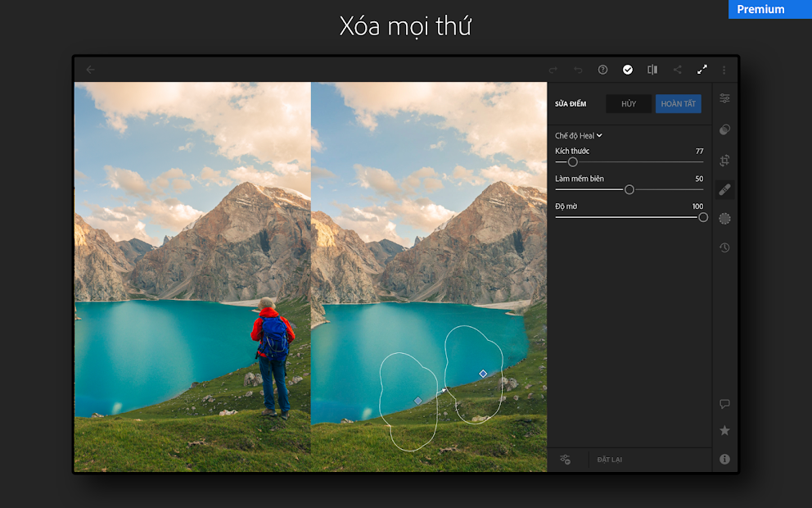The height and width of the screenshot is (508, 812).
Task: Open the info icon
Action: click(x=724, y=459)
